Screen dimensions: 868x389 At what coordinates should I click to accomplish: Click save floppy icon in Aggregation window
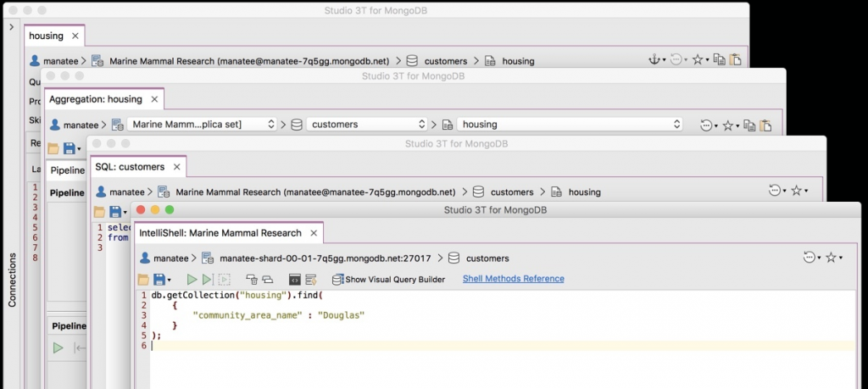coord(70,148)
